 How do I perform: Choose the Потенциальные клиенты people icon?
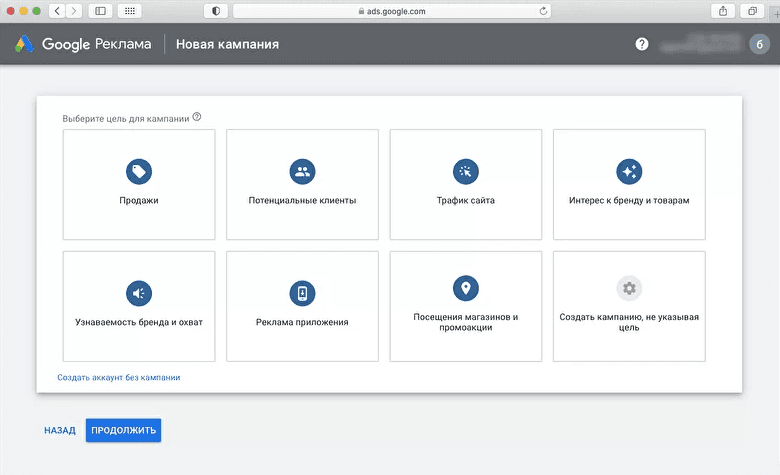[302, 172]
